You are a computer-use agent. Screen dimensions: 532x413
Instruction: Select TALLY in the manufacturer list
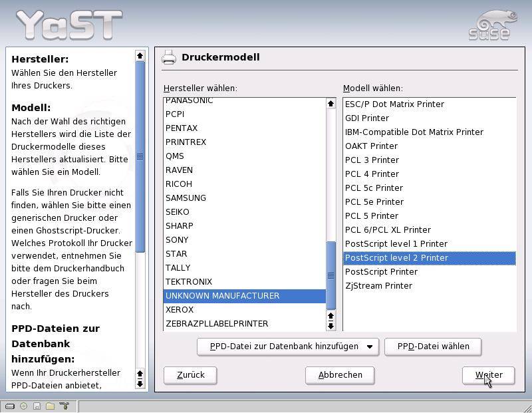[x=244, y=268]
